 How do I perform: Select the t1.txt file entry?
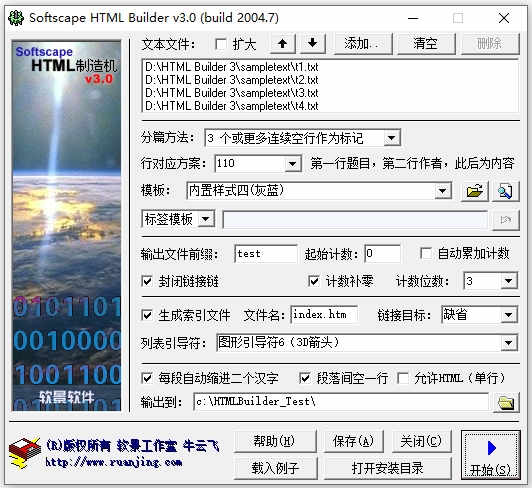(232, 67)
